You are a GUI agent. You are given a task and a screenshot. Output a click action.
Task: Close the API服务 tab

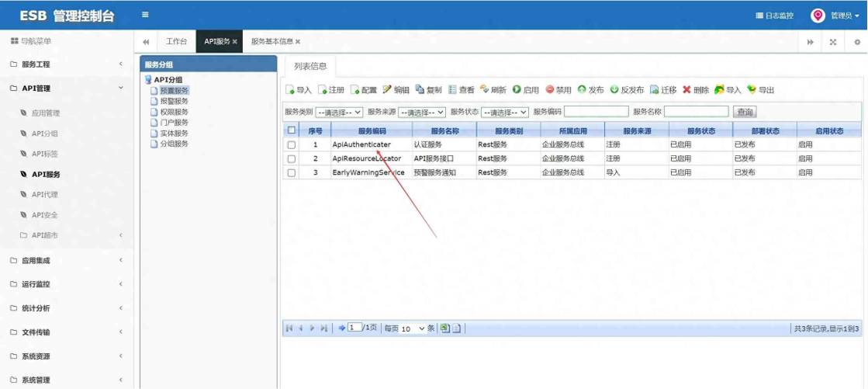coord(235,42)
